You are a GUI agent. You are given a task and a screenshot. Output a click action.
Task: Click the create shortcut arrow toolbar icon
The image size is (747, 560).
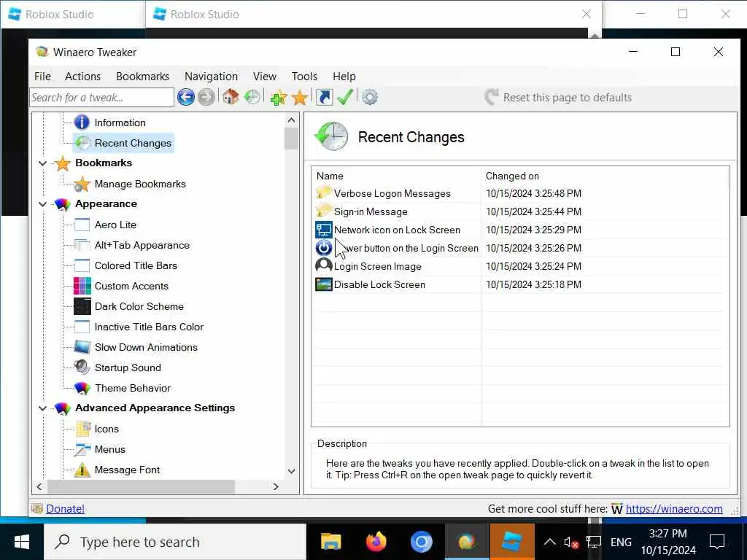tap(324, 97)
